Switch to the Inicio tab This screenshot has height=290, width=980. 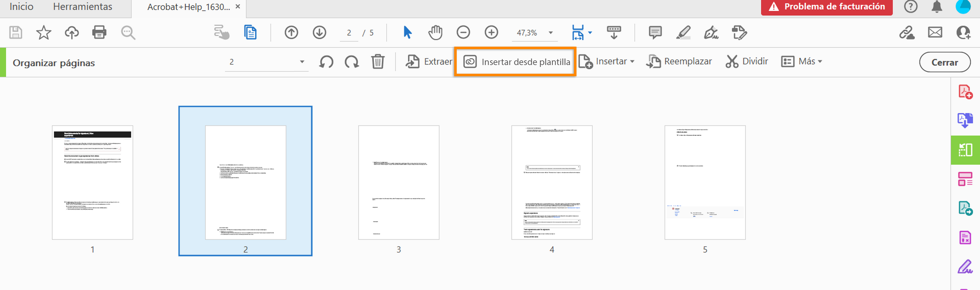[x=21, y=7]
